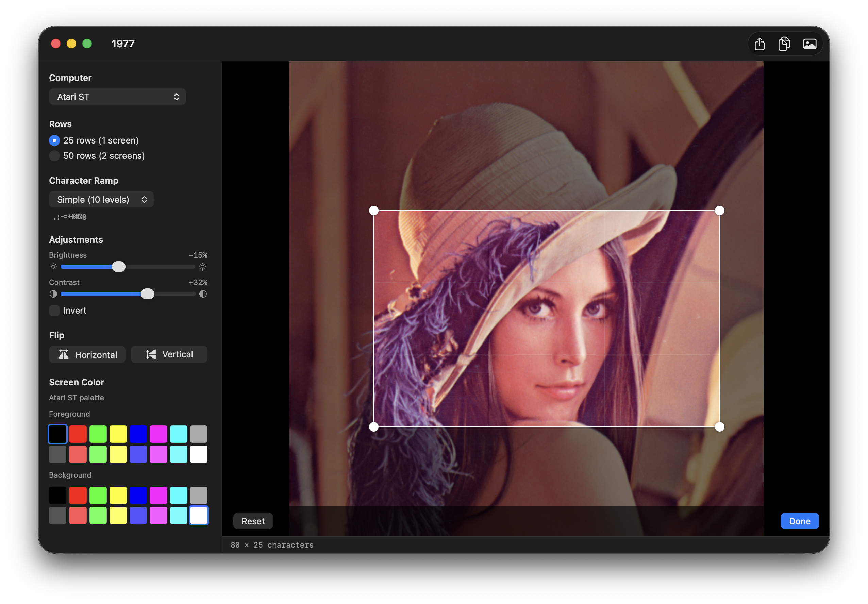Confirm the crop with the Done button
This screenshot has height=604, width=868.
coord(800,521)
